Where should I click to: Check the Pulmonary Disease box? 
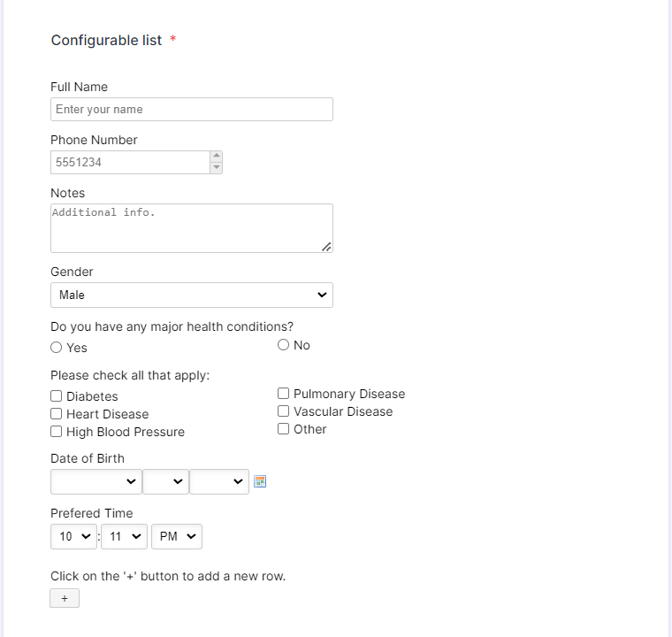[284, 394]
